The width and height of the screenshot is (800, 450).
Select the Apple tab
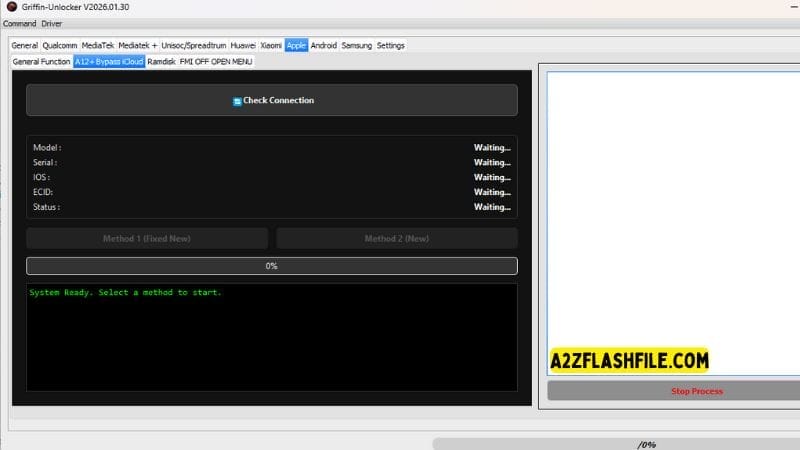pos(296,45)
